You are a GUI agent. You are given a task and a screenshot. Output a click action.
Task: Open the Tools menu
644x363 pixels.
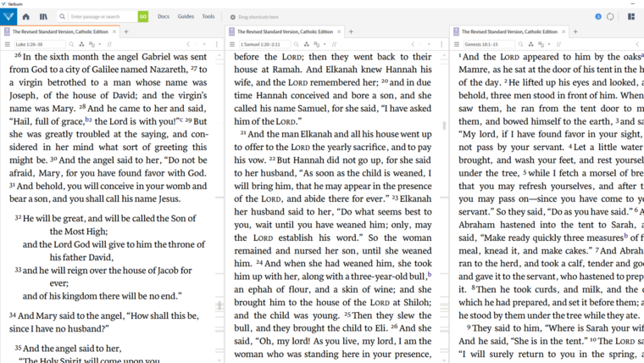click(208, 16)
